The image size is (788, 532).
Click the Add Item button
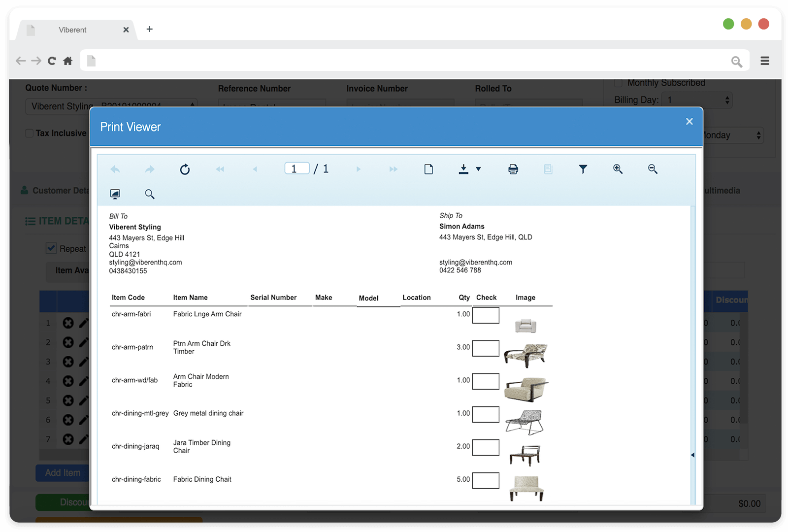pos(63,473)
